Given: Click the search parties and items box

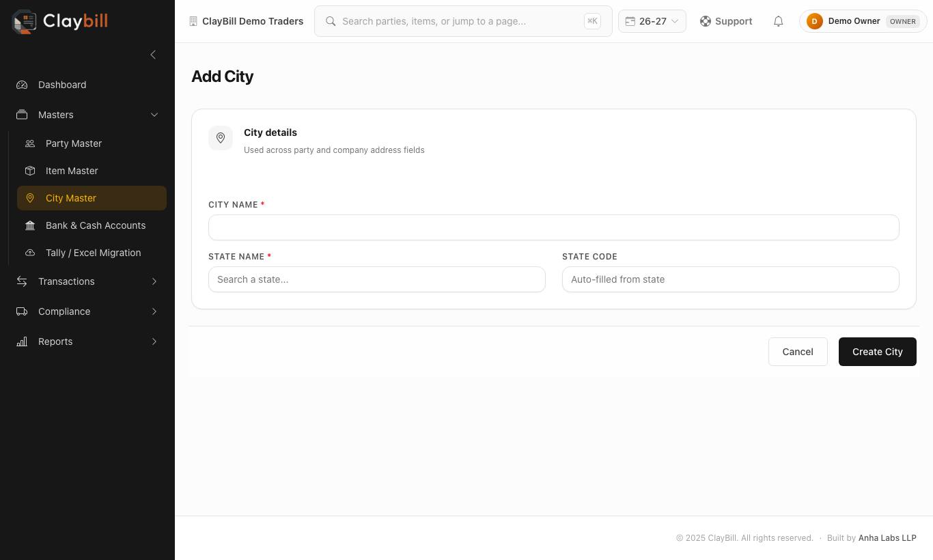Looking at the screenshot, I should coord(463,21).
